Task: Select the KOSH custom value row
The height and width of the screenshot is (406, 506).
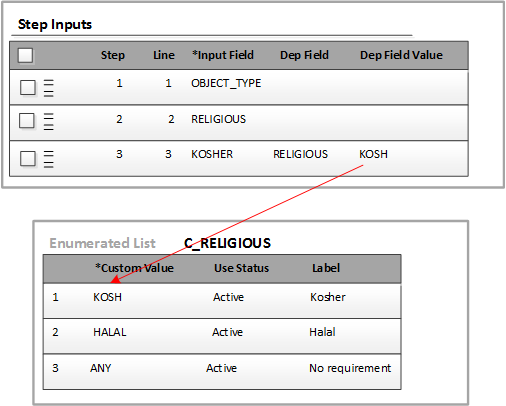Action: 222,300
